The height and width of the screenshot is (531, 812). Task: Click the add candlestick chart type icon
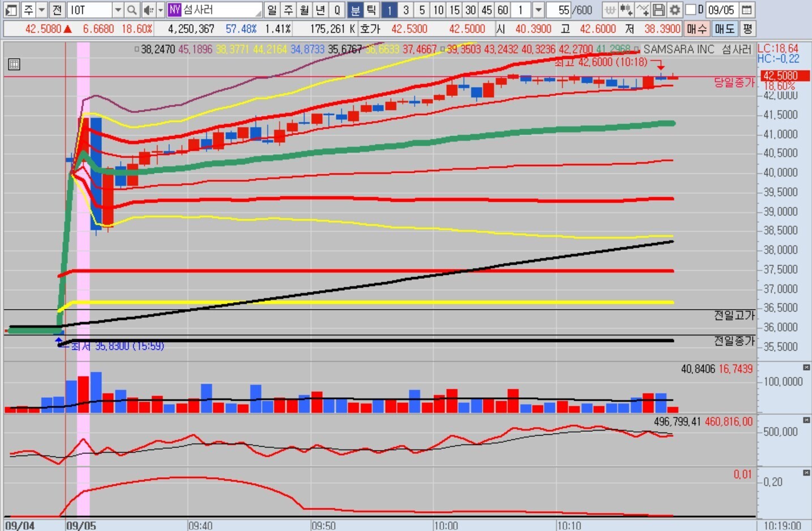626,10
